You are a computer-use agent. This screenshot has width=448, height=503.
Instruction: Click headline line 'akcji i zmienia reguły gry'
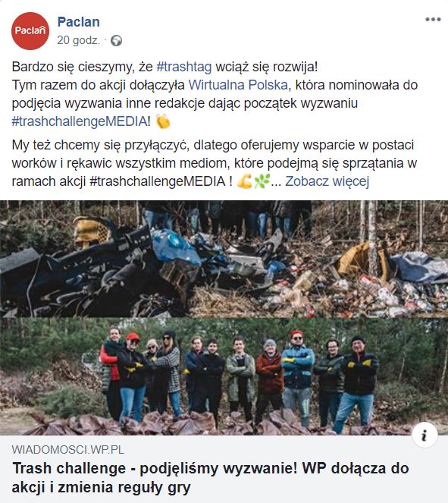(102, 488)
